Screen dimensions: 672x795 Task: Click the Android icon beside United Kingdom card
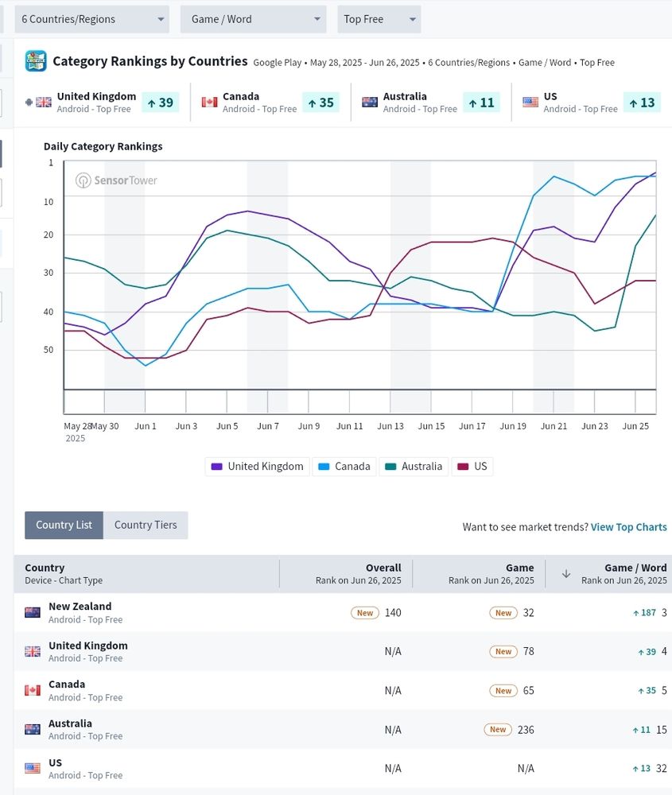coord(29,102)
